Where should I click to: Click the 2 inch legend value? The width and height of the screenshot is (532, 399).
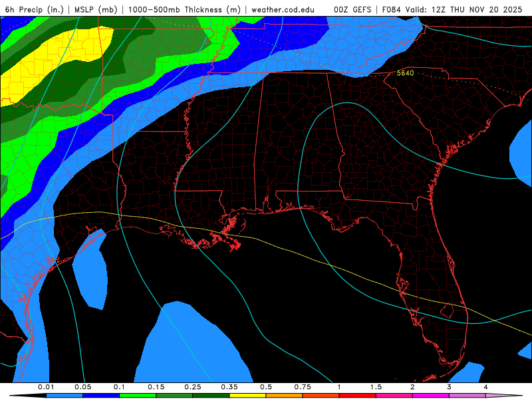pos(412,387)
